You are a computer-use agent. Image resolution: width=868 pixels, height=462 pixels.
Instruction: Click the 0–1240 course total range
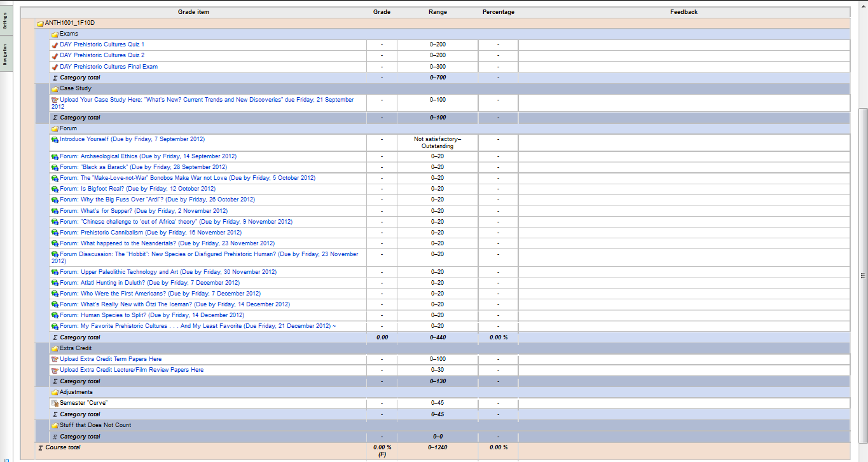tap(437, 447)
